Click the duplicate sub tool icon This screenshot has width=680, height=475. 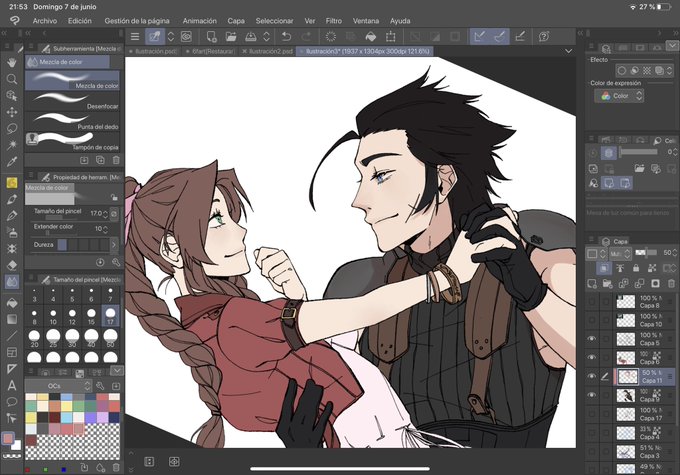point(100,160)
